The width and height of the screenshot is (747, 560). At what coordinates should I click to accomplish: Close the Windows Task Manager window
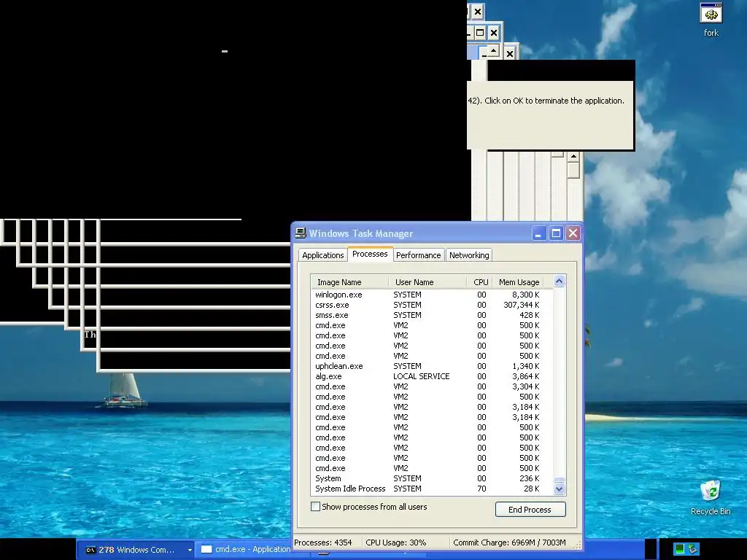pyautogui.click(x=573, y=233)
